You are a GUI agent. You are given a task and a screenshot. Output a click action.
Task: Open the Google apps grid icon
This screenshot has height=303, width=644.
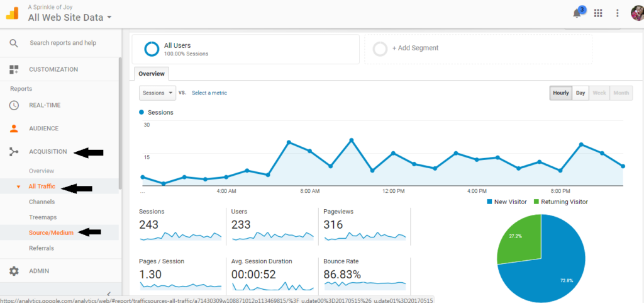click(598, 13)
